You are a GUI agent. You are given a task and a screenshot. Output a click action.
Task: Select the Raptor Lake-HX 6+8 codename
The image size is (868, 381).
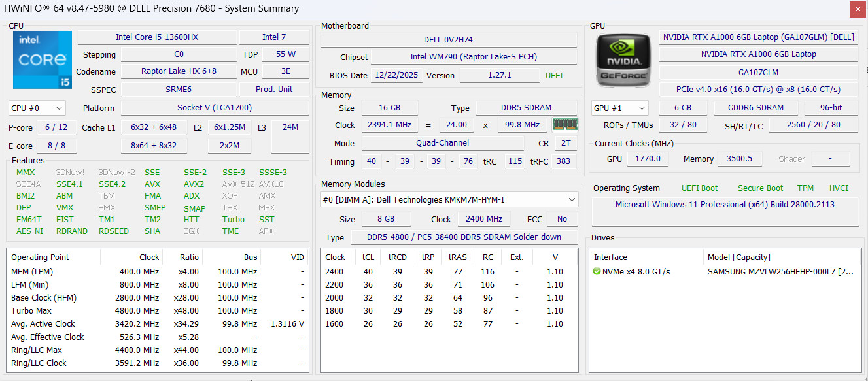(179, 71)
